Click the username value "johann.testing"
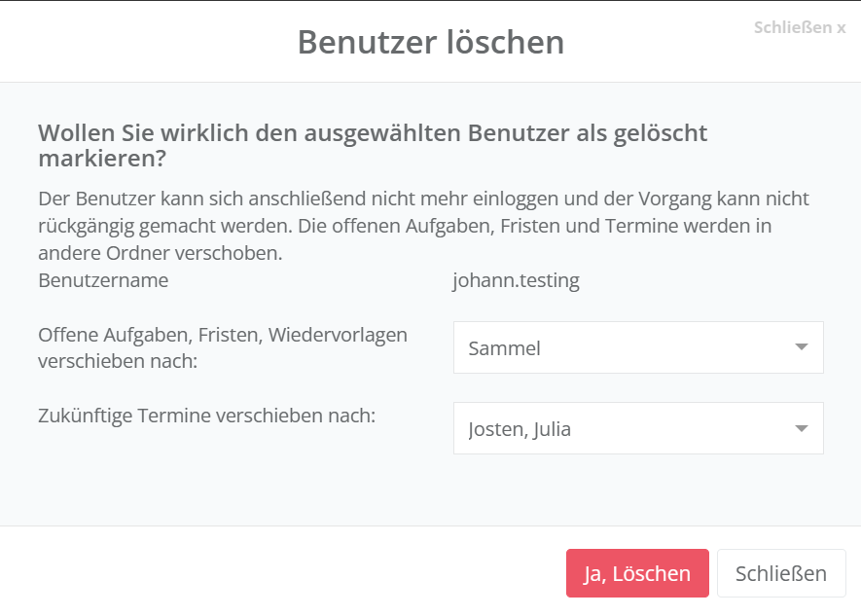 (516, 281)
